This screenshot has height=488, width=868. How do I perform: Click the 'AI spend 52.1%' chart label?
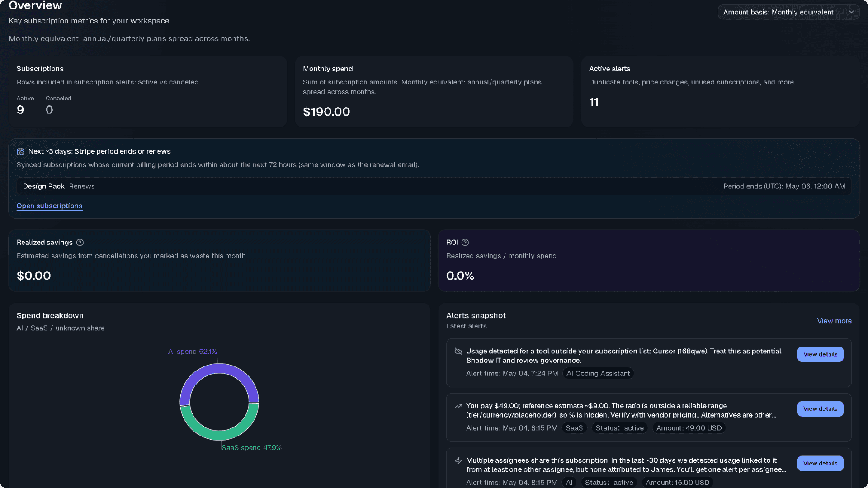pyautogui.click(x=193, y=352)
